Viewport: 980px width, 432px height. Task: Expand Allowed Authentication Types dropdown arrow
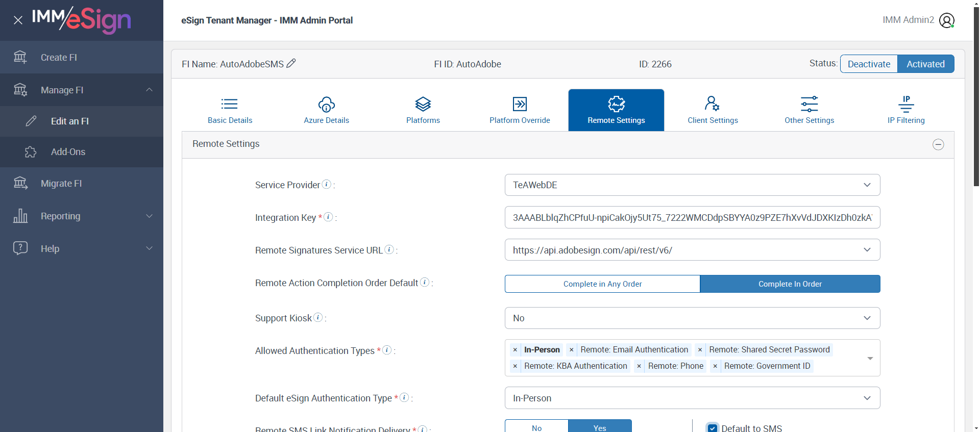click(870, 359)
